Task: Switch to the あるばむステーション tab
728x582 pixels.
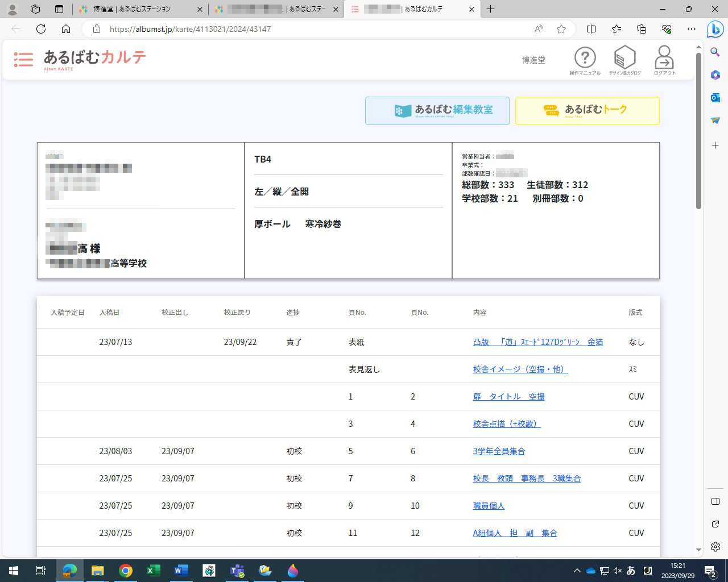Action: coord(136,9)
